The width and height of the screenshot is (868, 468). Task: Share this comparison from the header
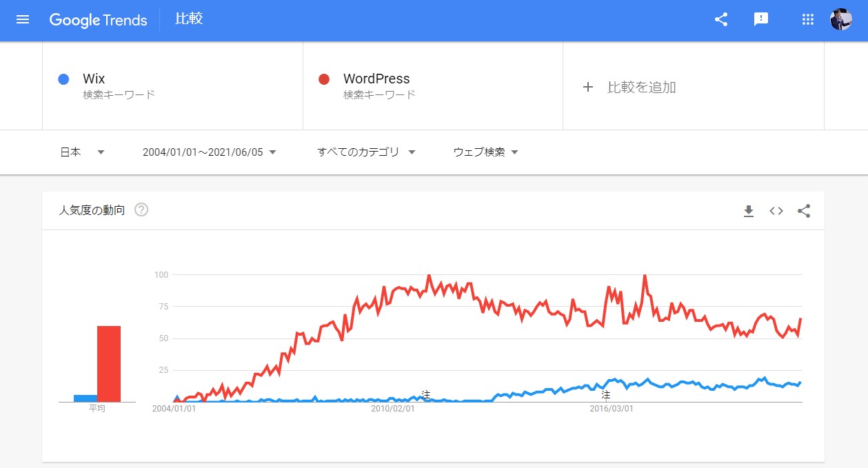tap(721, 19)
